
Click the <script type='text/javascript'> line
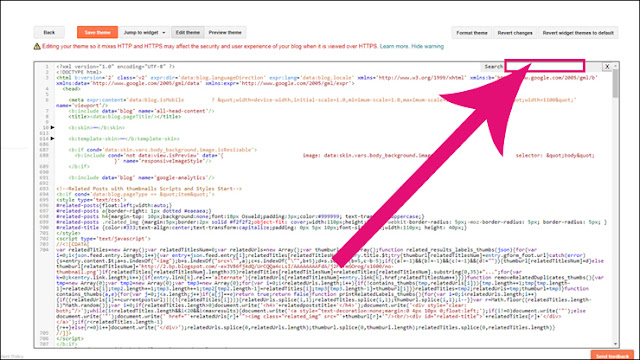click(103, 239)
